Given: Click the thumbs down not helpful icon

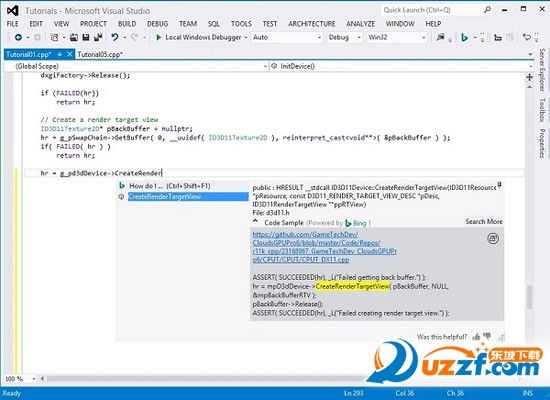Looking at the screenshot, I should [487, 336].
